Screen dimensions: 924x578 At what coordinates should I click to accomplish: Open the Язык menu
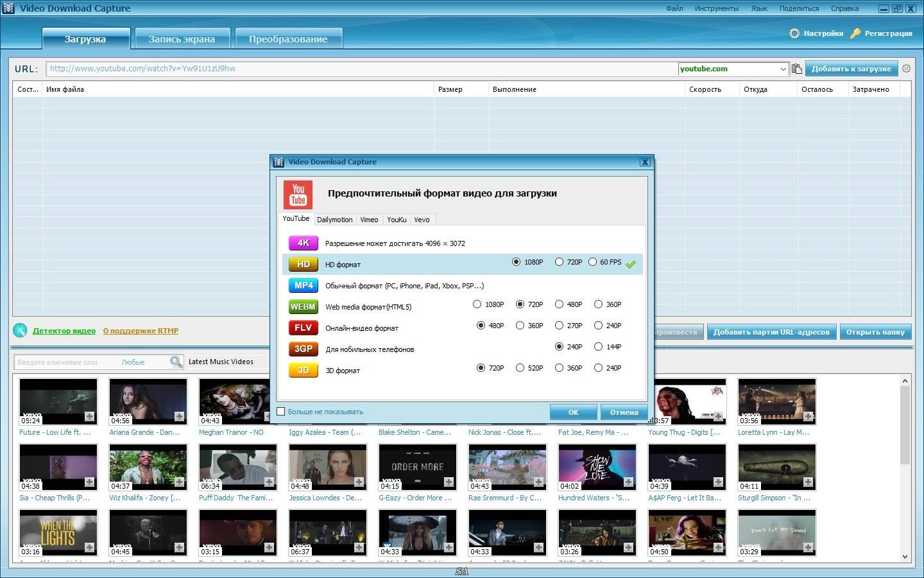click(x=759, y=8)
